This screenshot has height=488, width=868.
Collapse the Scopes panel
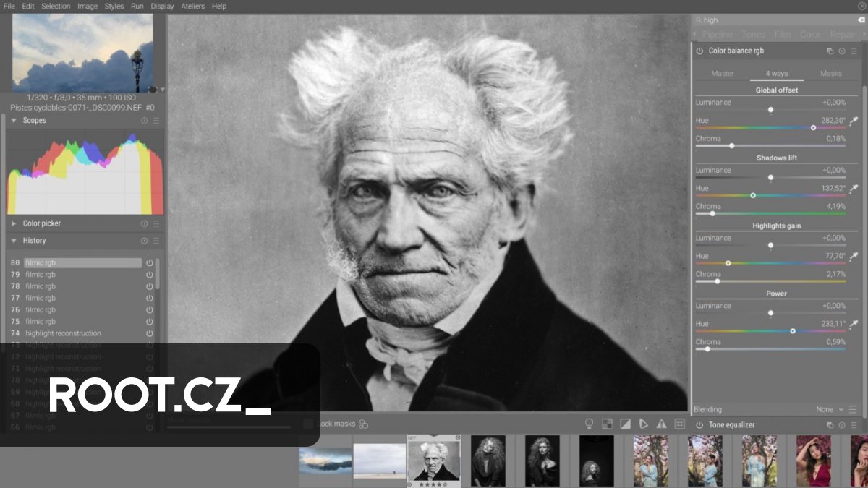pos(12,121)
